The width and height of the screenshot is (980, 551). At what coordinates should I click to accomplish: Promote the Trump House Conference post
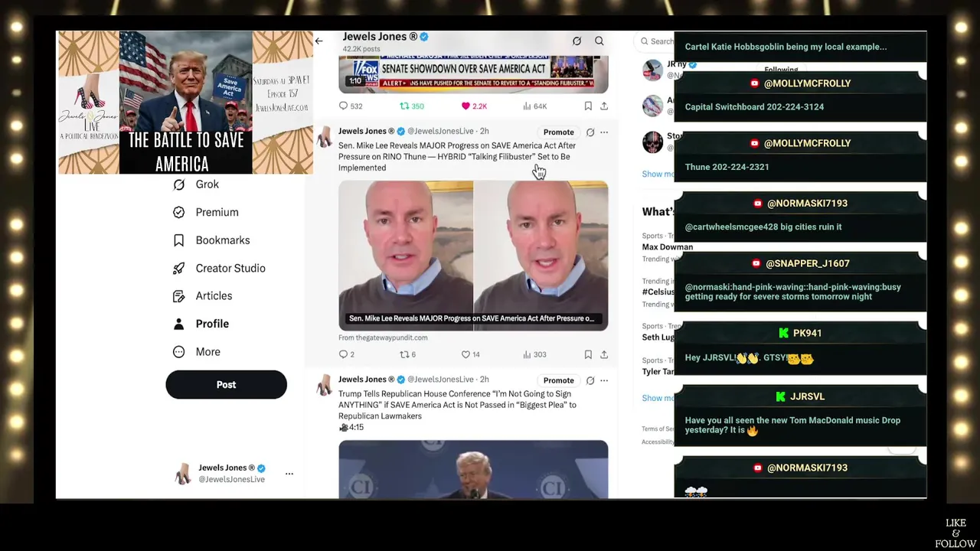[x=558, y=380]
